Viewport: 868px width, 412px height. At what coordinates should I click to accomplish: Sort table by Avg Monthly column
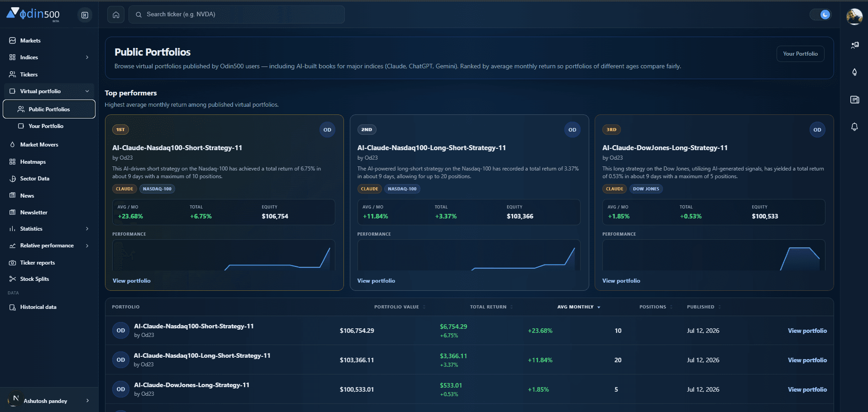tap(578, 307)
